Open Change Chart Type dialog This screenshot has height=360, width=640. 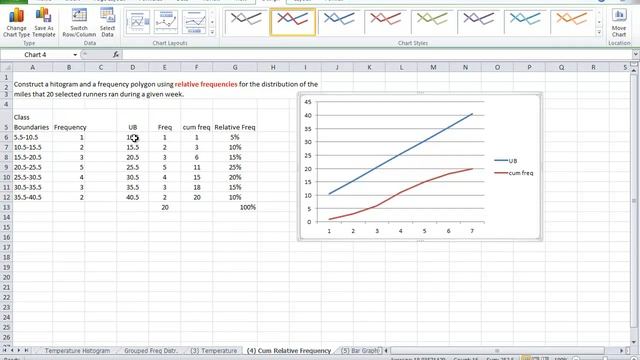[x=16, y=23]
